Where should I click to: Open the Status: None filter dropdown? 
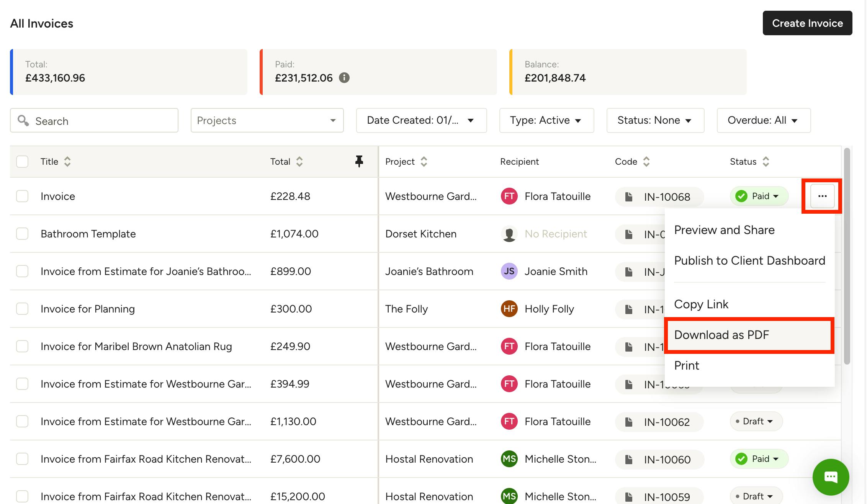coord(655,120)
